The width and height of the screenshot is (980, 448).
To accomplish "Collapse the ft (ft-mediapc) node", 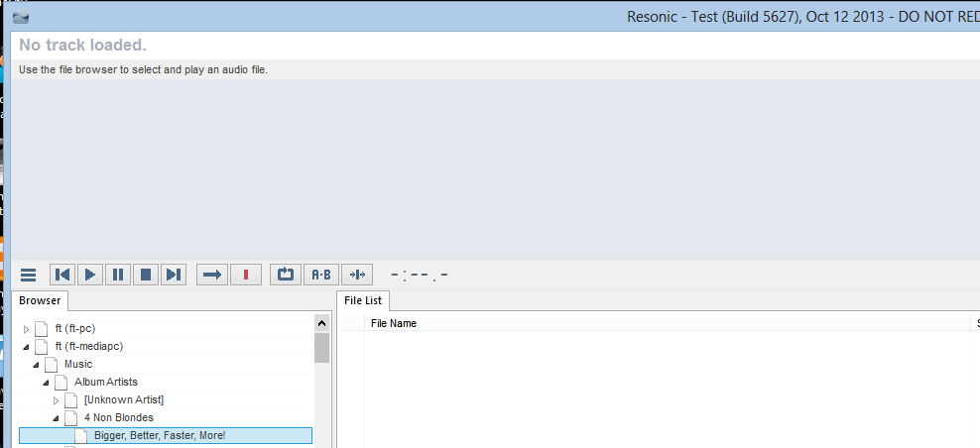I will coord(27,347).
